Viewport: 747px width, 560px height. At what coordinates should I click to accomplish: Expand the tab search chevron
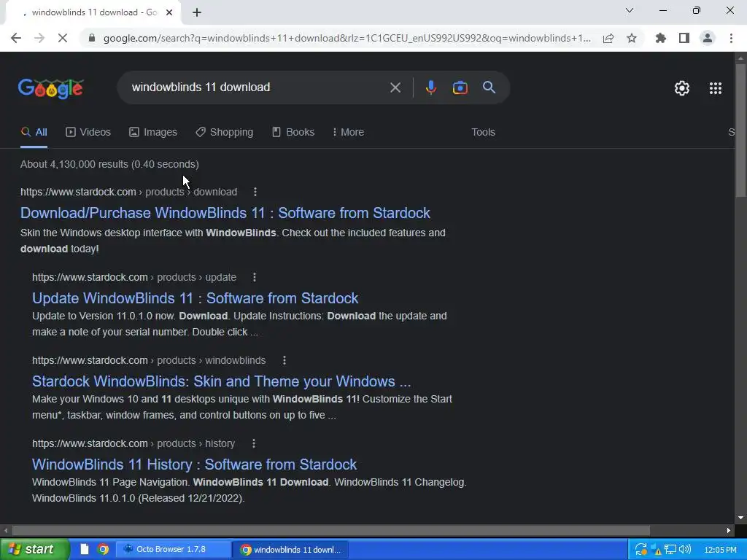[x=630, y=10]
